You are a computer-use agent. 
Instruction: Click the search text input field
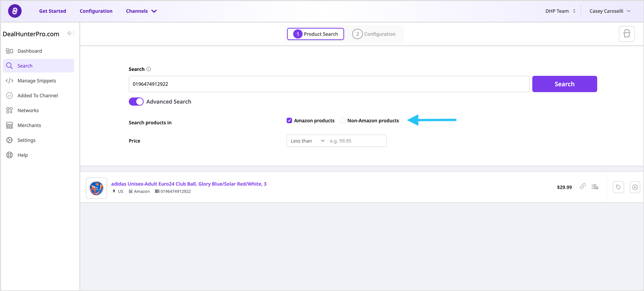(x=329, y=84)
